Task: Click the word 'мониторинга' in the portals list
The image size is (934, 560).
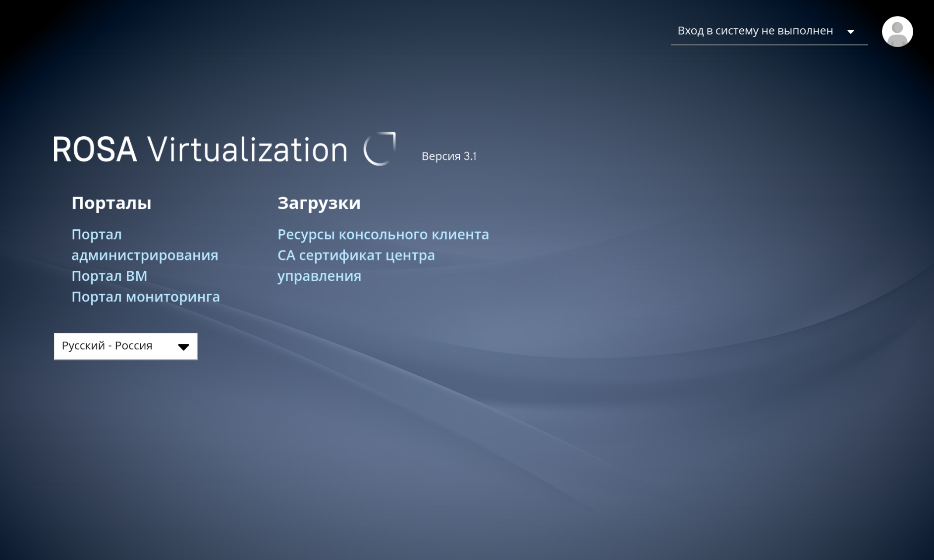Action: click(x=173, y=297)
